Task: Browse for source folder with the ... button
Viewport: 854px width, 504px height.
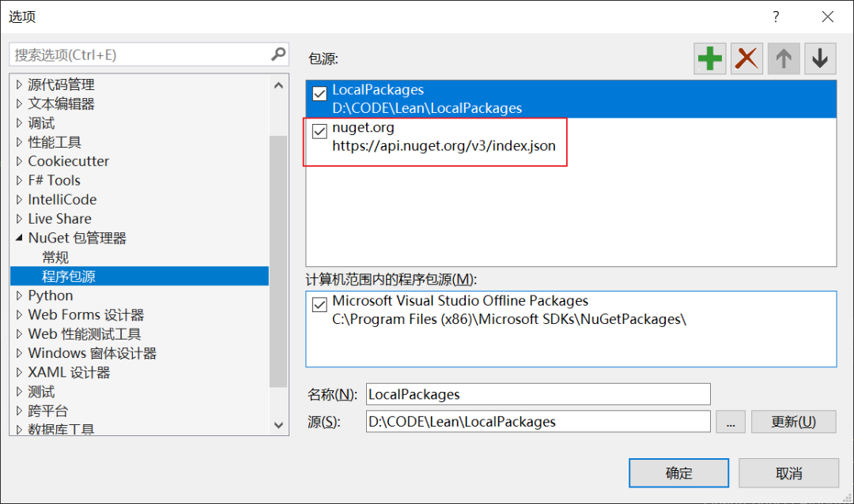Action: (731, 422)
